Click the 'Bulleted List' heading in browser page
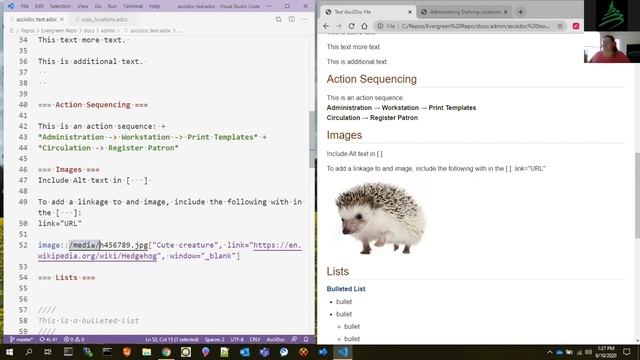The height and width of the screenshot is (360, 640). click(x=346, y=289)
